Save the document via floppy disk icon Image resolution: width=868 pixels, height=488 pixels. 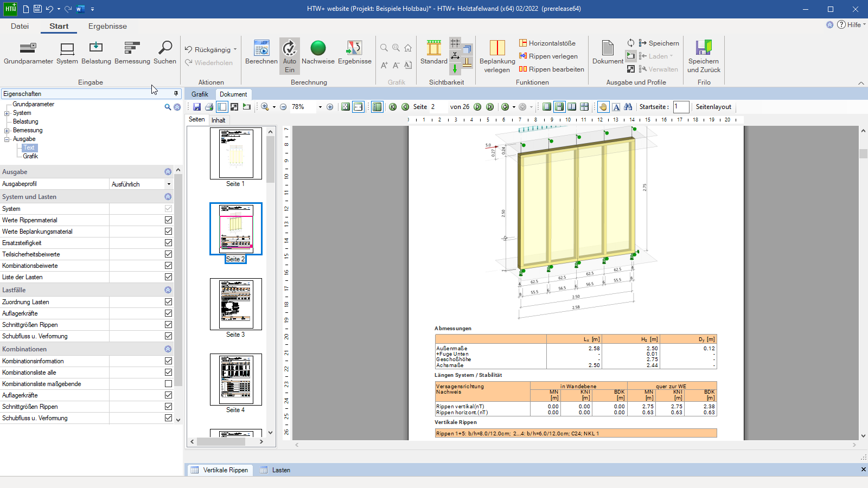(x=196, y=107)
